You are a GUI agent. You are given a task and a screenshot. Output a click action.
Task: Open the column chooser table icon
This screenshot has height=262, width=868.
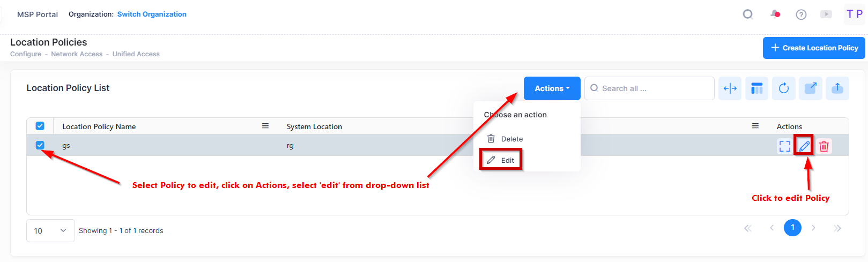coord(756,88)
